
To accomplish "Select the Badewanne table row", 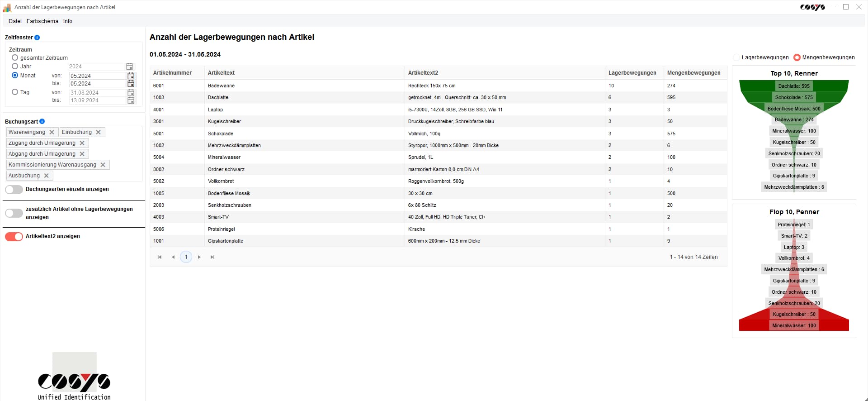I will coord(438,86).
